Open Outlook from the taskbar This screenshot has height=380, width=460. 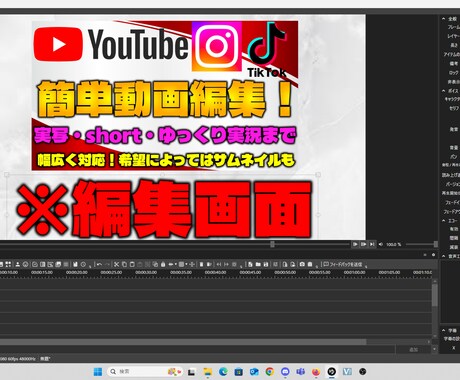coord(254,372)
